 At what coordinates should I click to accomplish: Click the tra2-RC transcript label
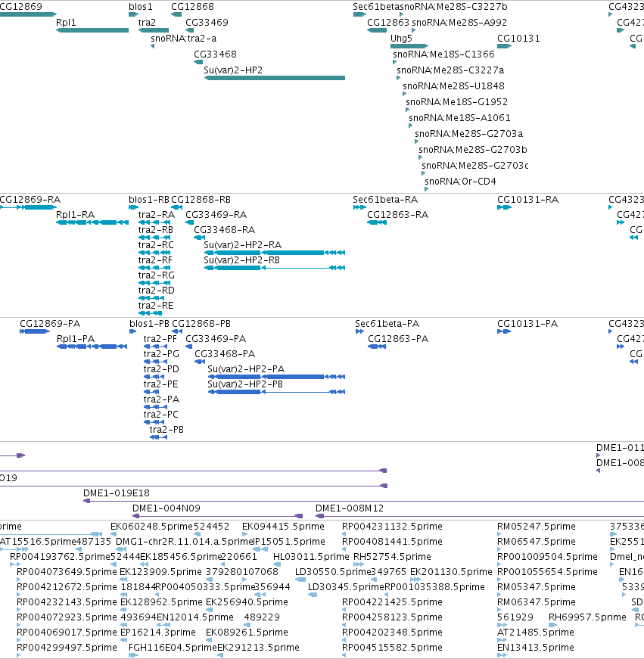pos(156,245)
